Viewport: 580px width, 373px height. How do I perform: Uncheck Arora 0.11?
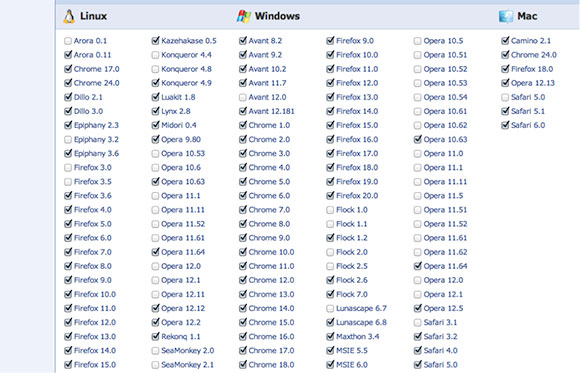click(x=68, y=55)
